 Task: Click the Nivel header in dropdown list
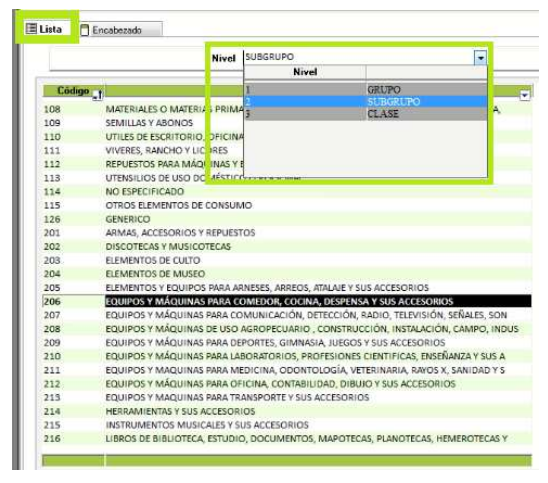305,72
